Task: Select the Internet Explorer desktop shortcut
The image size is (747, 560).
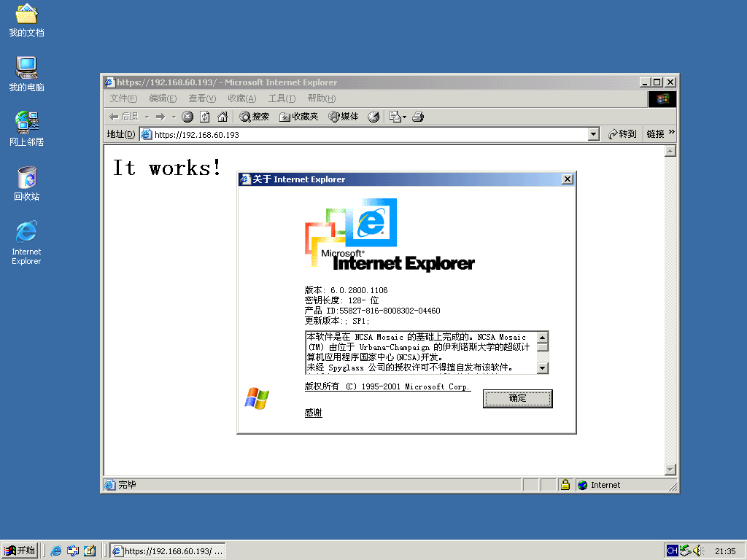Action: tap(26, 243)
